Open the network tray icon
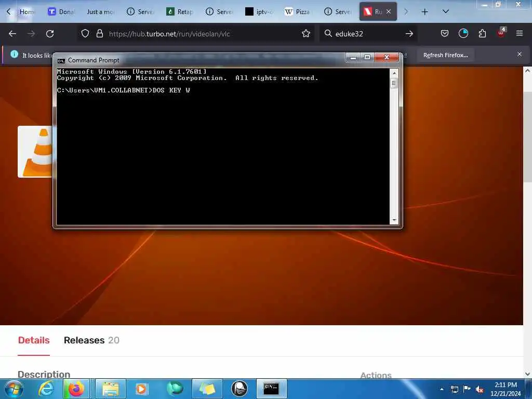This screenshot has height=399, width=532. (x=454, y=389)
